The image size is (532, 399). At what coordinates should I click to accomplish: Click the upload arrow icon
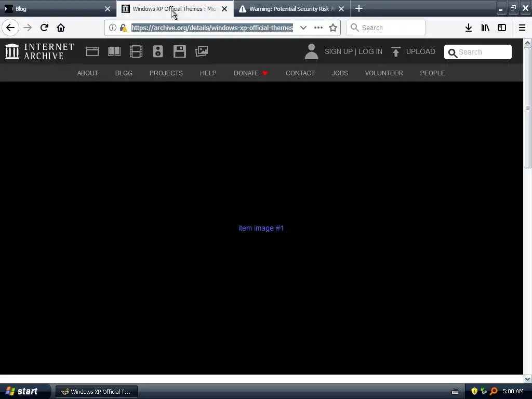395,51
